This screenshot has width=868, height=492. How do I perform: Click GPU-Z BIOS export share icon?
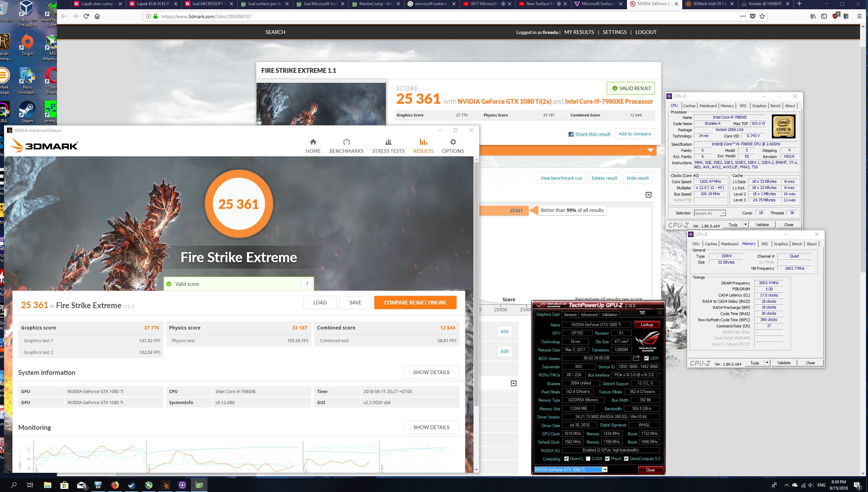click(636, 358)
